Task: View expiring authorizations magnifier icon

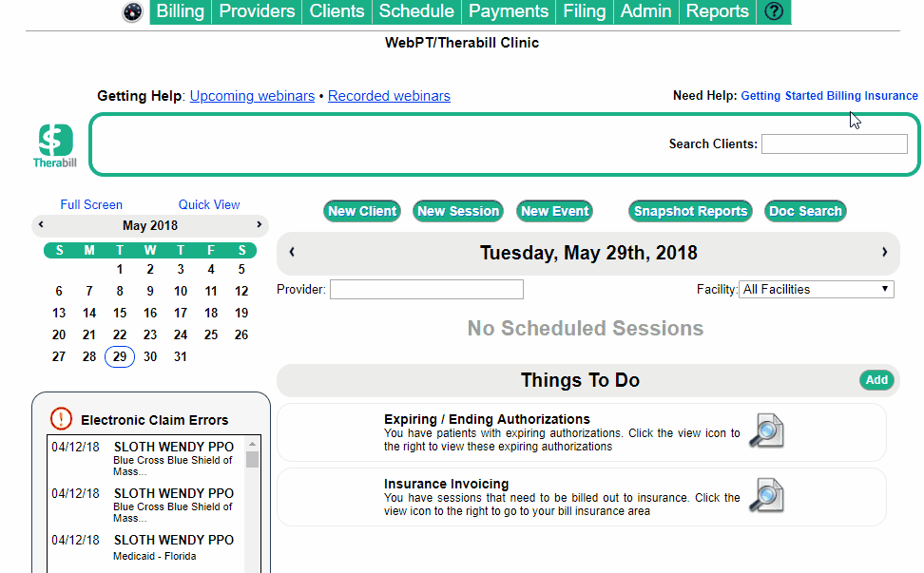Action: 765,431
